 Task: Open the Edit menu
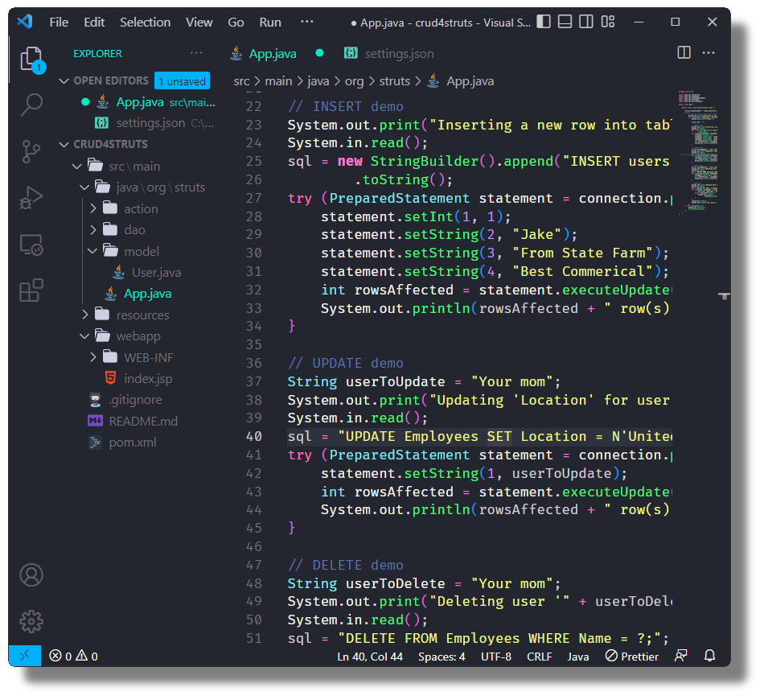click(x=94, y=23)
